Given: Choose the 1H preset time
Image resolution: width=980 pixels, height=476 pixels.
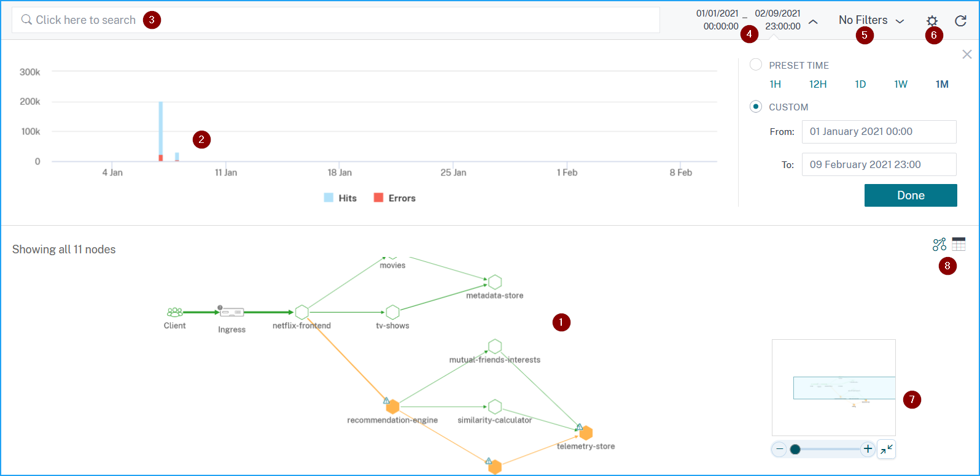Looking at the screenshot, I should pyautogui.click(x=775, y=85).
